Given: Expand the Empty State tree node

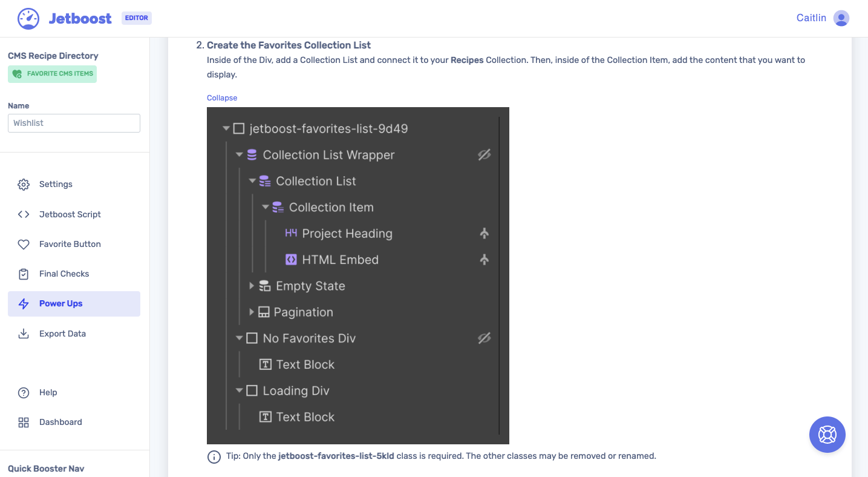Looking at the screenshot, I should click(x=252, y=286).
